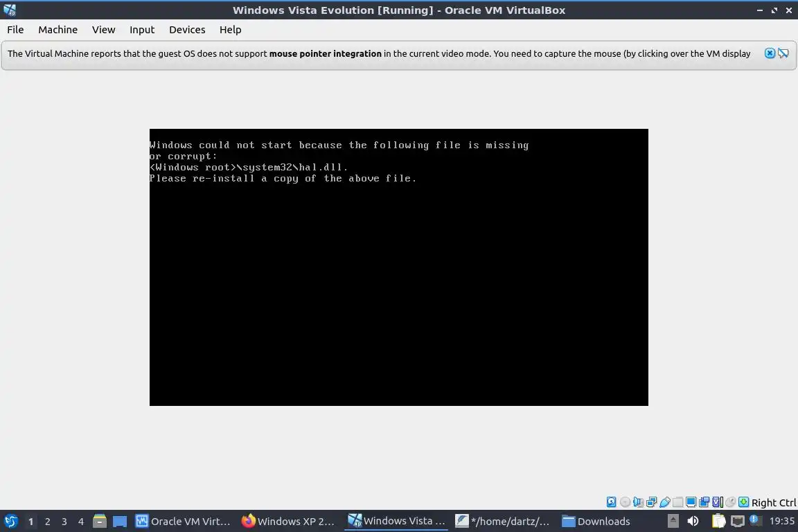Switch to workspace 3

coord(64,522)
